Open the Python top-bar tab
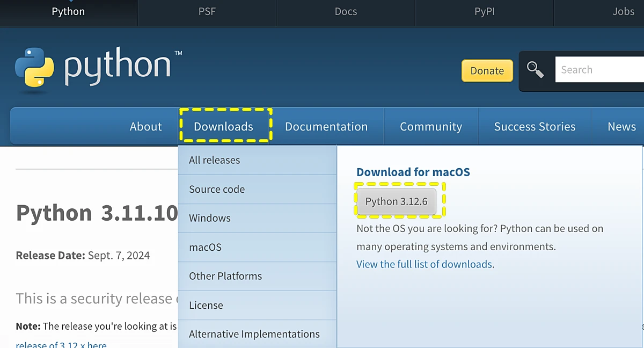The width and height of the screenshot is (644, 348). tap(68, 12)
